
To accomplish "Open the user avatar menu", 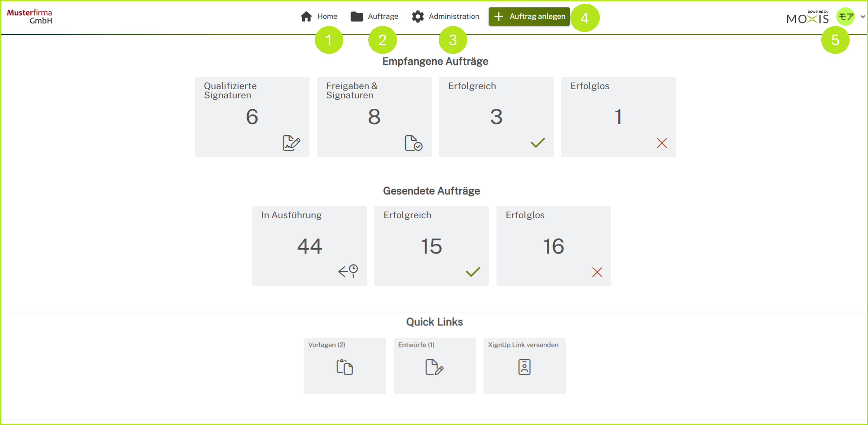I will click(846, 17).
